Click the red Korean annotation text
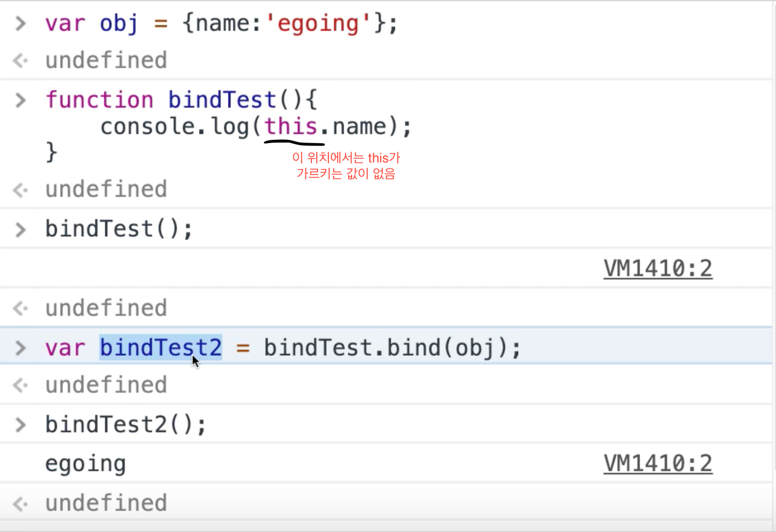776x532 pixels. click(x=346, y=165)
